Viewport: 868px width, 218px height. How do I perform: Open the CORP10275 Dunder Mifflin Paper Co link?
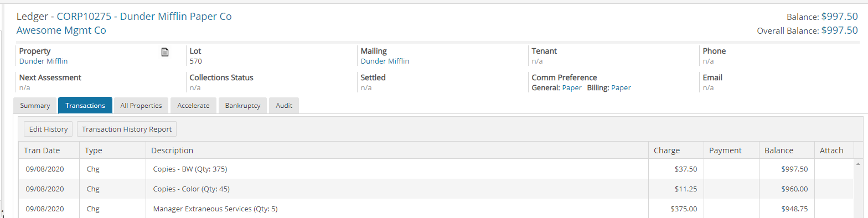pyautogui.click(x=144, y=17)
